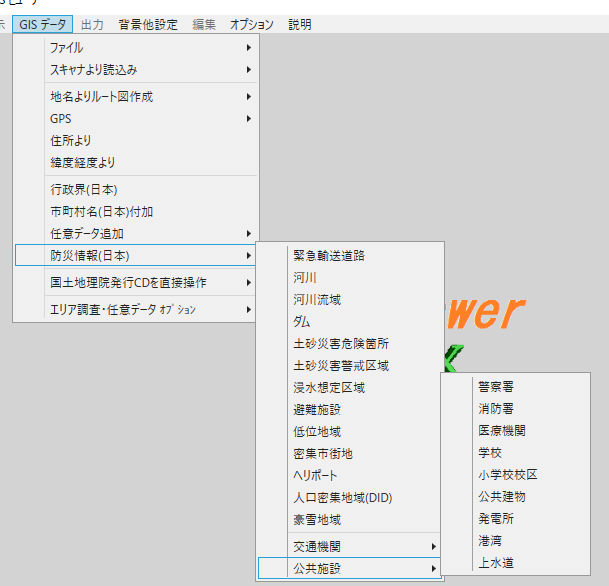Choose 医療機関 in the 公共施設 submenu
Screen dimensions: 609x586
click(501, 430)
